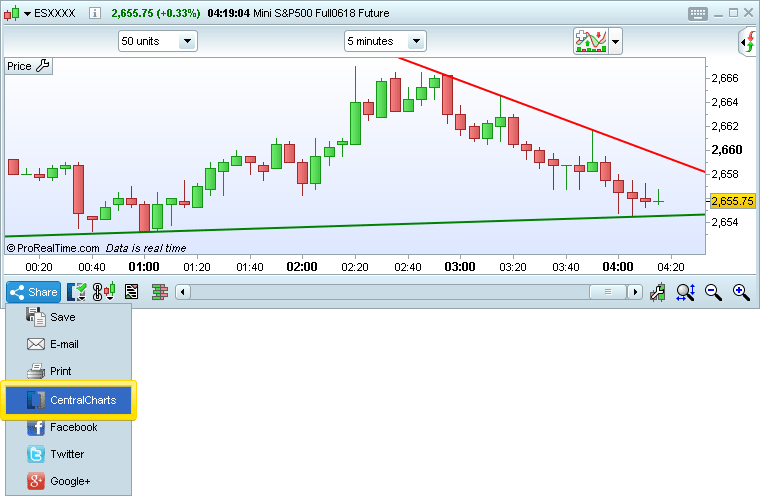
Task: Click the scrollbar thumb handle
Action: click(607, 292)
